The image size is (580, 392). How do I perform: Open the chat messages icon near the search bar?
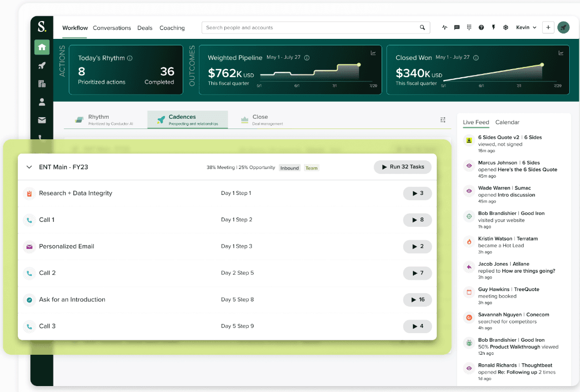(x=457, y=28)
